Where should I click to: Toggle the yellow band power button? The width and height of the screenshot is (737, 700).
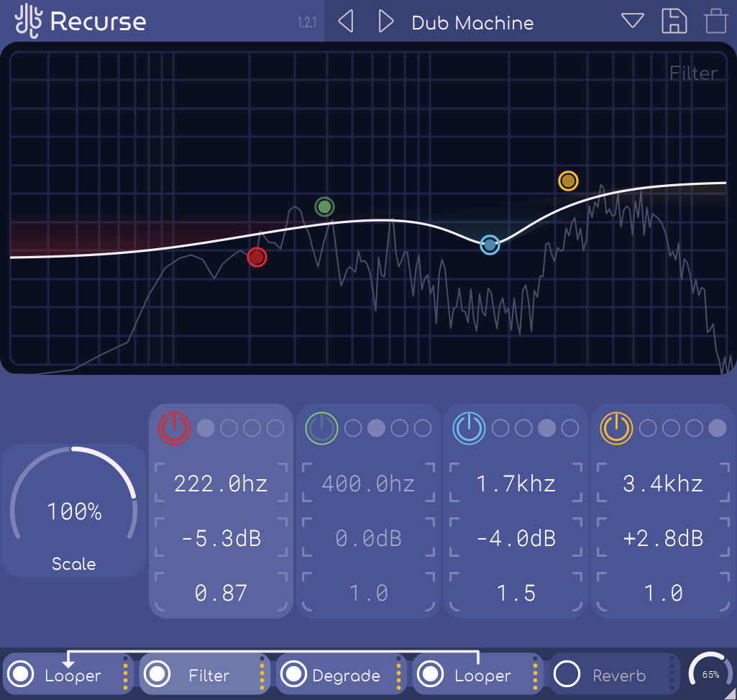(x=616, y=428)
